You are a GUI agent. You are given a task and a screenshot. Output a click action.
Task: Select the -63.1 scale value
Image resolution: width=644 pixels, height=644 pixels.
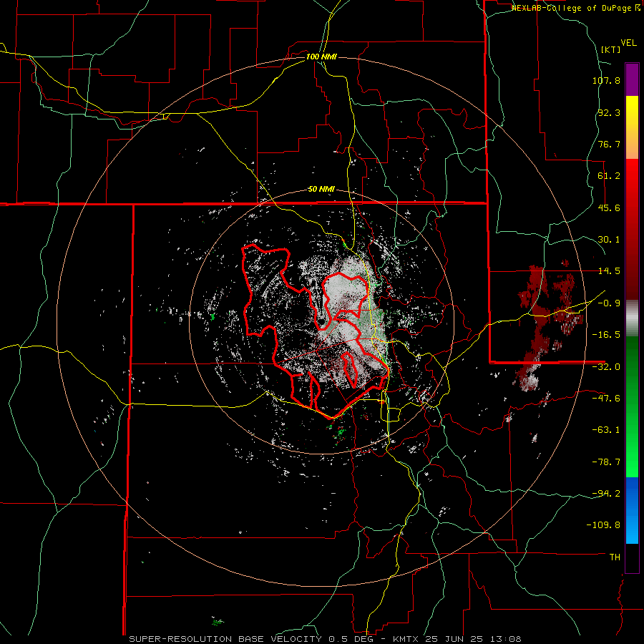606,430
